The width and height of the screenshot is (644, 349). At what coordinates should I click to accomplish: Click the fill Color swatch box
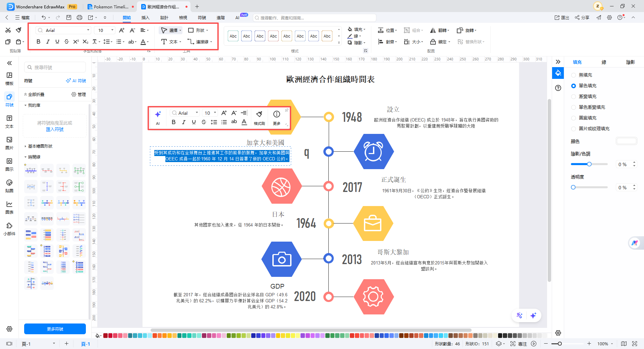[626, 141]
